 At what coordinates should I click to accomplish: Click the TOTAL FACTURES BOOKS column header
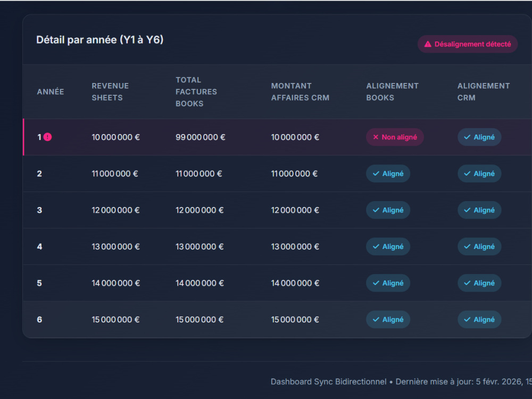(x=196, y=92)
